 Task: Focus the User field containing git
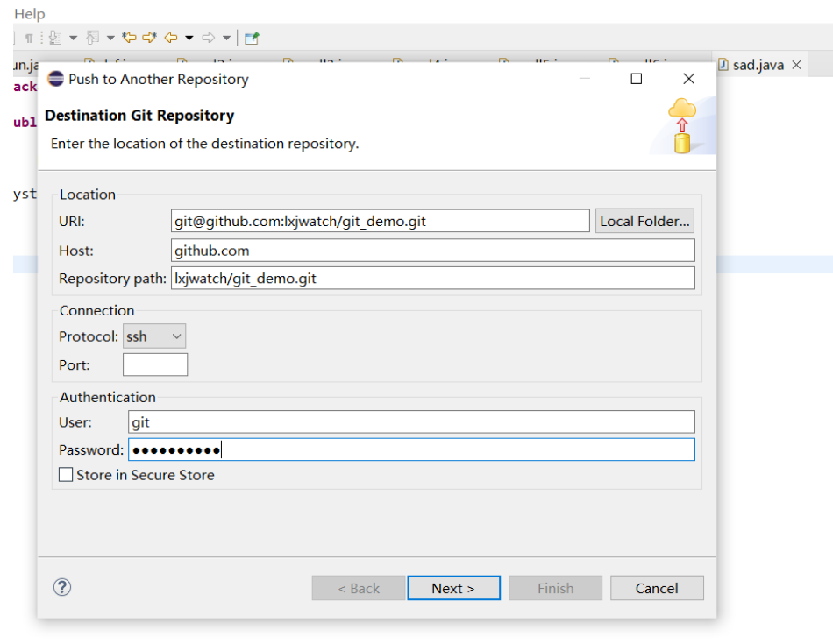pos(411,422)
